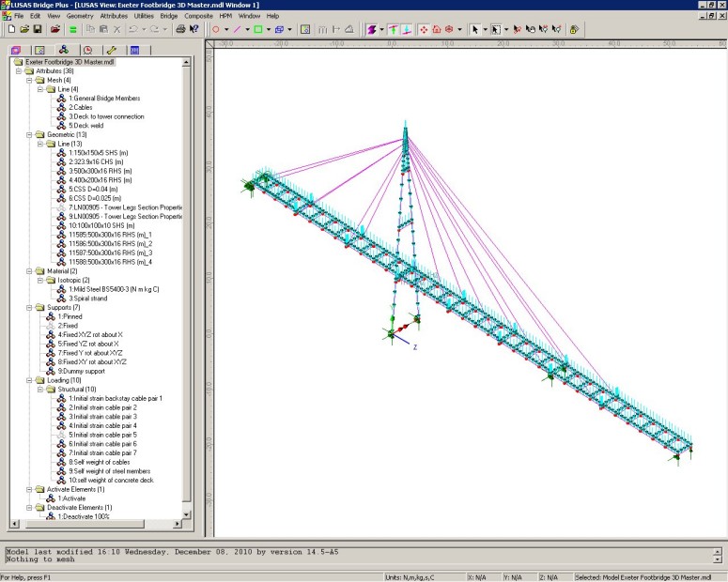The image size is (728, 582).
Task: Select the Layers tab icon in treeview panel
Action: point(16,50)
